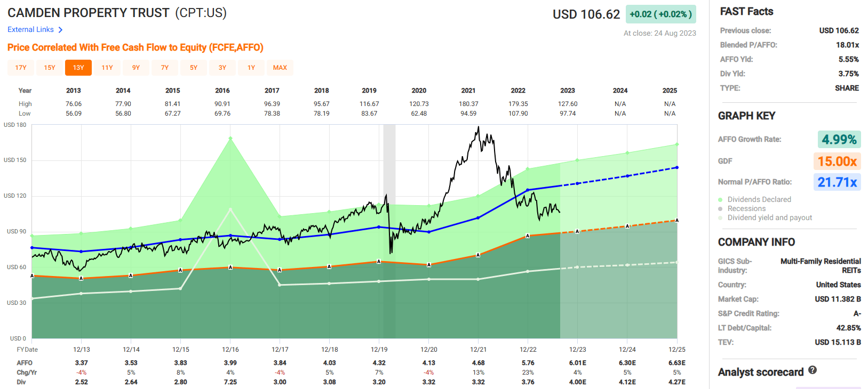Click the Blended P/AFFO value 18.01x
The width and height of the screenshot is (868, 389).
847,45
